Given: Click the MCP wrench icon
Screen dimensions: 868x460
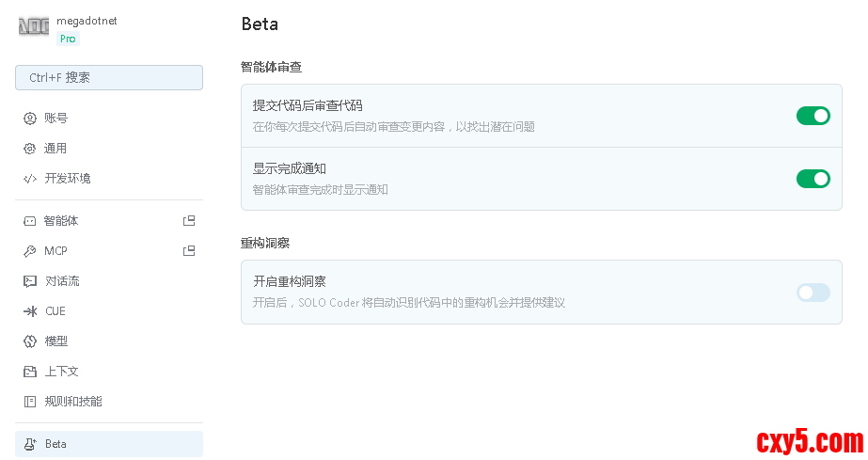Looking at the screenshot, I should coord(29,251).
